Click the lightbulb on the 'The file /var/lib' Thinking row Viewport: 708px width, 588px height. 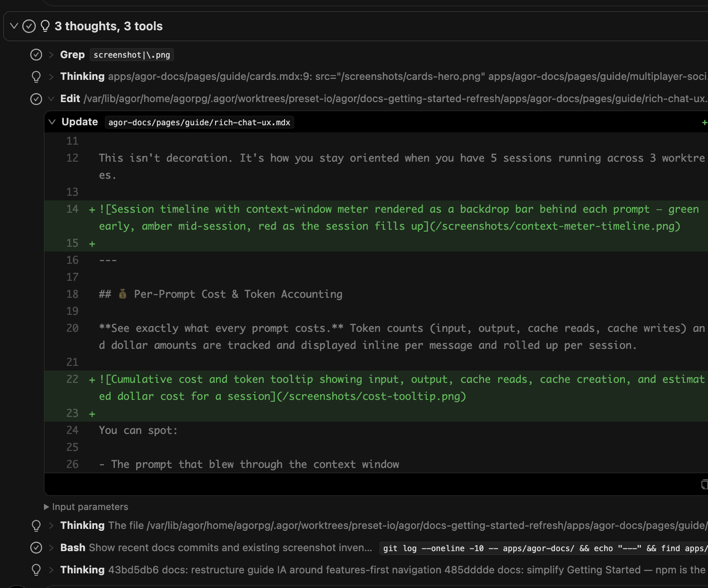pyautogui.click(x=36, y=526)
